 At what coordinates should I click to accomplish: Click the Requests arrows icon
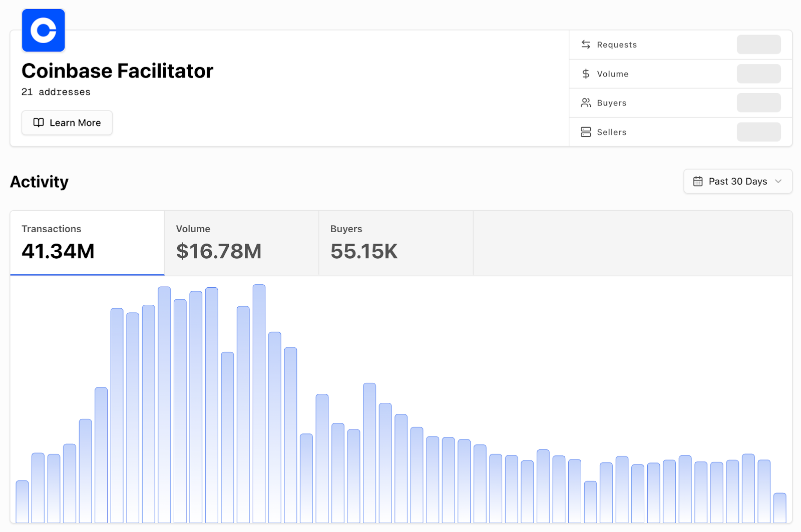(x=586, y=45)
